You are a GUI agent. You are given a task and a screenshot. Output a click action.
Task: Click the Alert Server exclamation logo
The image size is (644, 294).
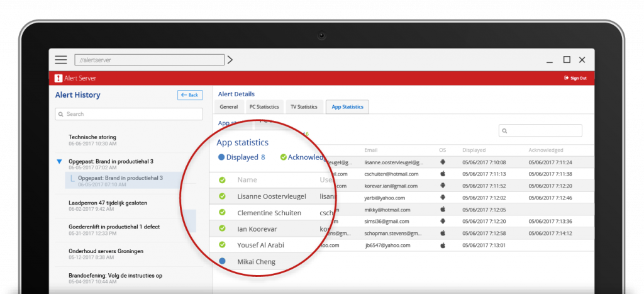(58, 78)
